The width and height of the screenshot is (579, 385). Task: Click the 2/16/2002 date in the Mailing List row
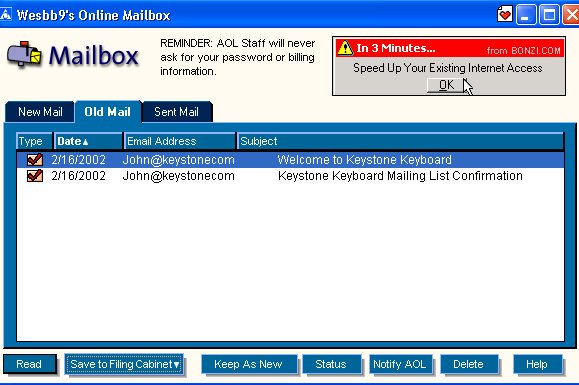79,176
